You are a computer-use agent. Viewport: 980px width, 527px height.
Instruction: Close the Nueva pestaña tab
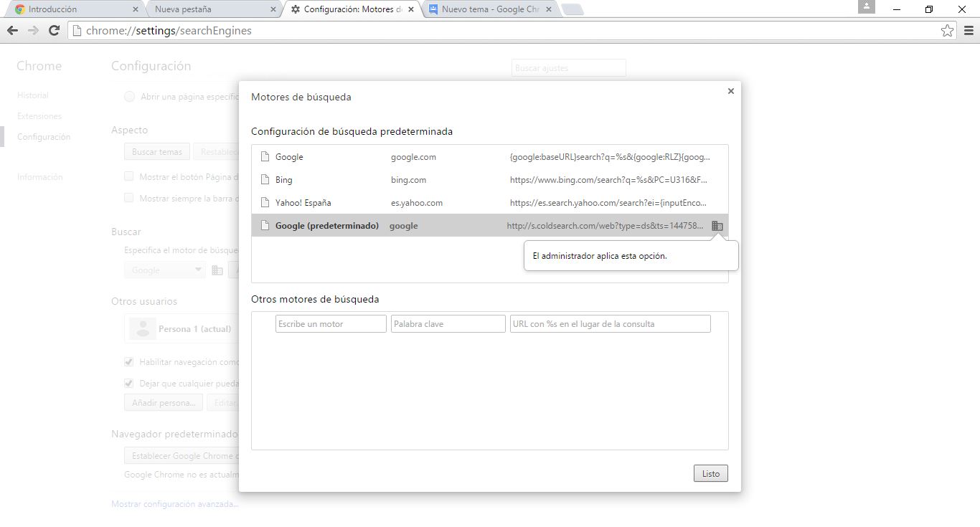click(x=273, y=9)
